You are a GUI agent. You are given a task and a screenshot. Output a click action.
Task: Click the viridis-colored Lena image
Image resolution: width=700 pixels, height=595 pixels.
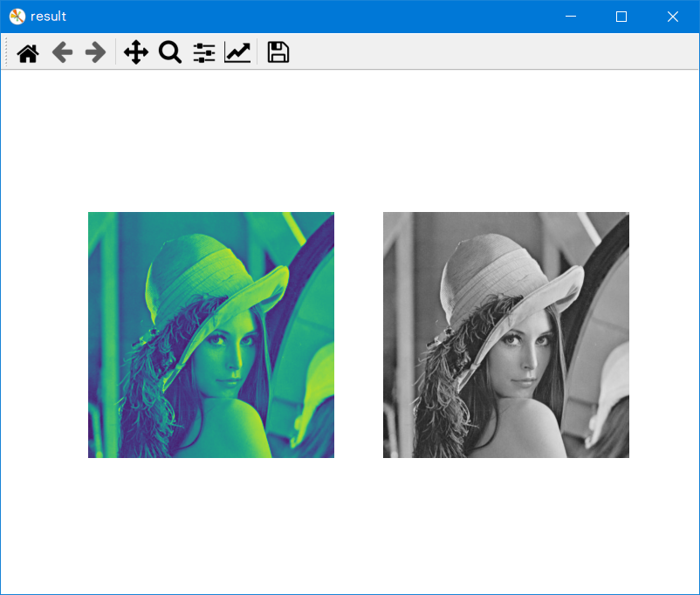pos(211,335)
